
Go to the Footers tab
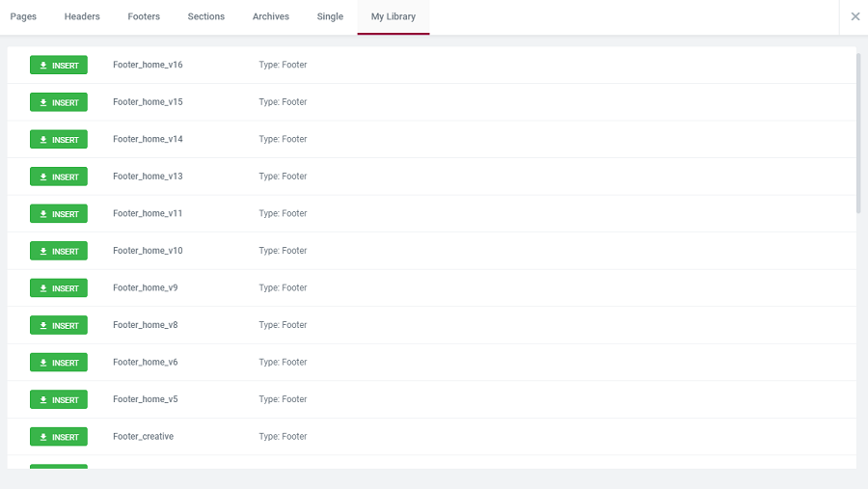[x=144, y=16]
